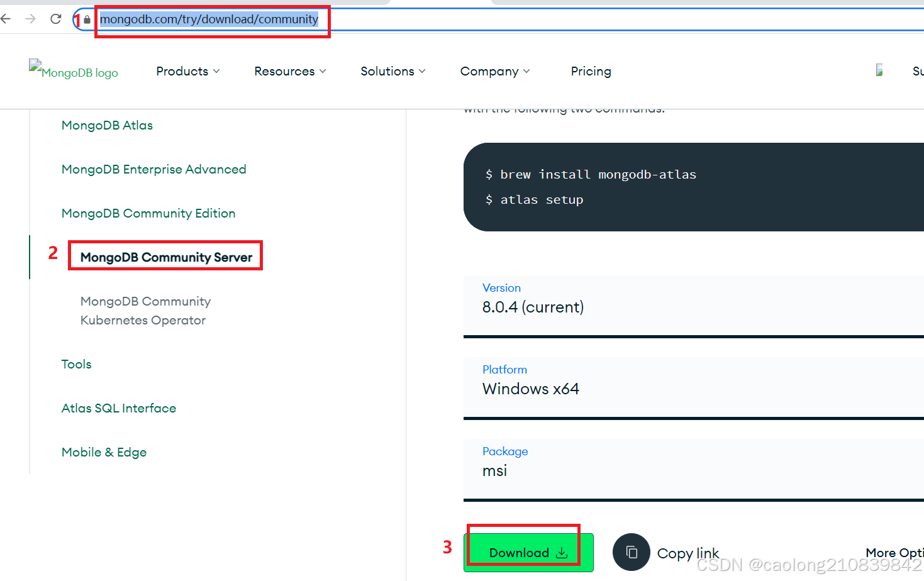Open the Mobile & Edge link
The image size is (924, 581).
[x=104, y=452]
